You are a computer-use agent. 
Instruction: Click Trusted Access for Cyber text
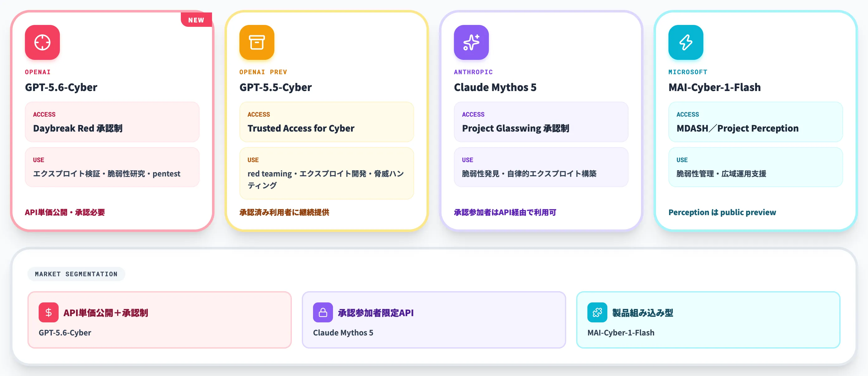301,128
